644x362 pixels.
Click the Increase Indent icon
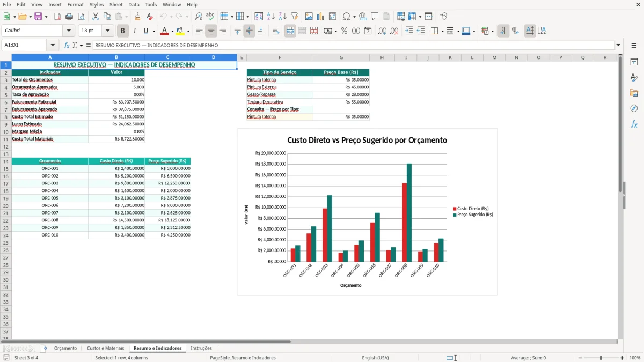point(409,31)
